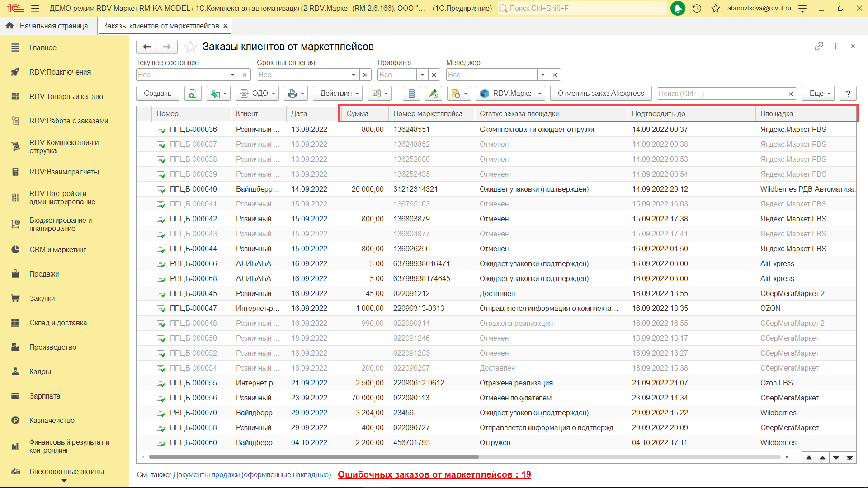
Task: Click the Отменить заказ Aliexpress button
Action: [600, 94]
